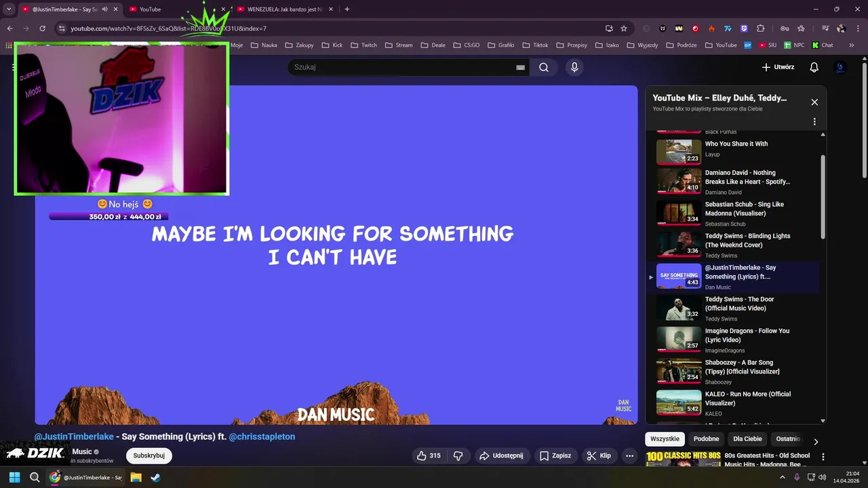Click the install app icon in the address bar
This screenshot has height=488, width=868.
coord(609,28)
